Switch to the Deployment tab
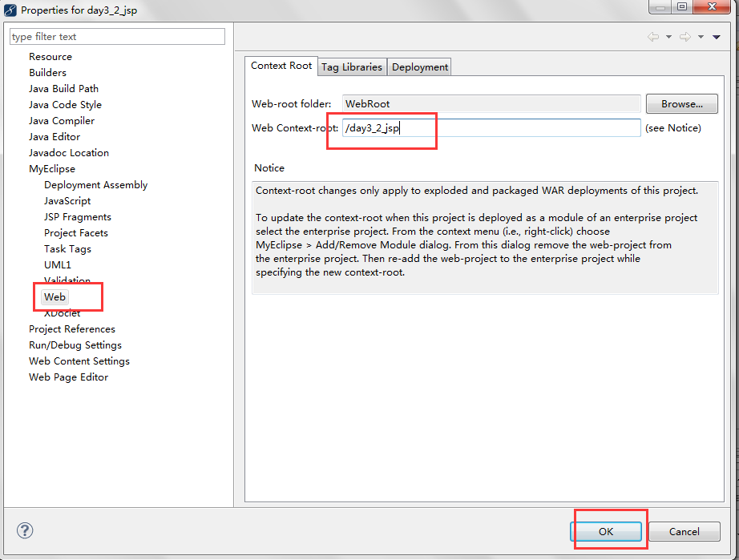 (x=419, y=66)
